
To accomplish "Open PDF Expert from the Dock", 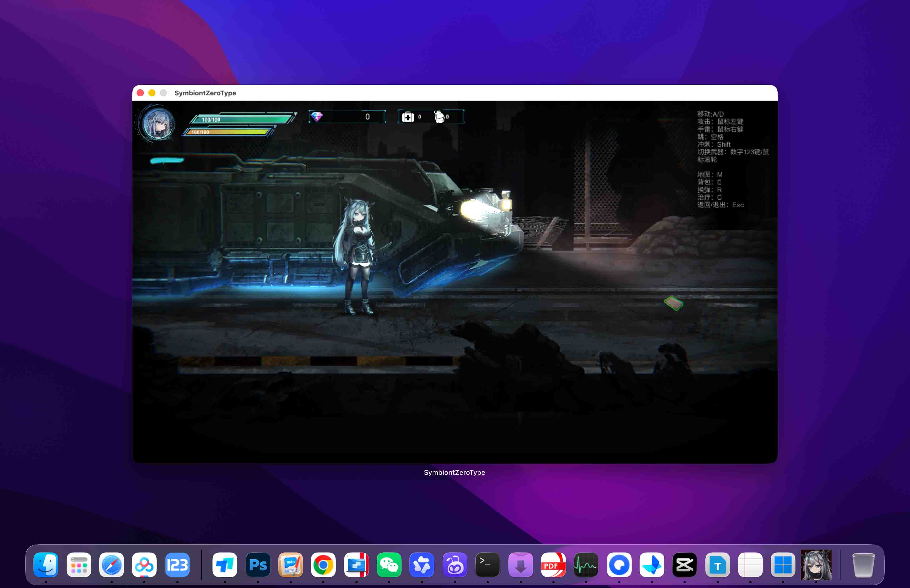I will [553, 565].
